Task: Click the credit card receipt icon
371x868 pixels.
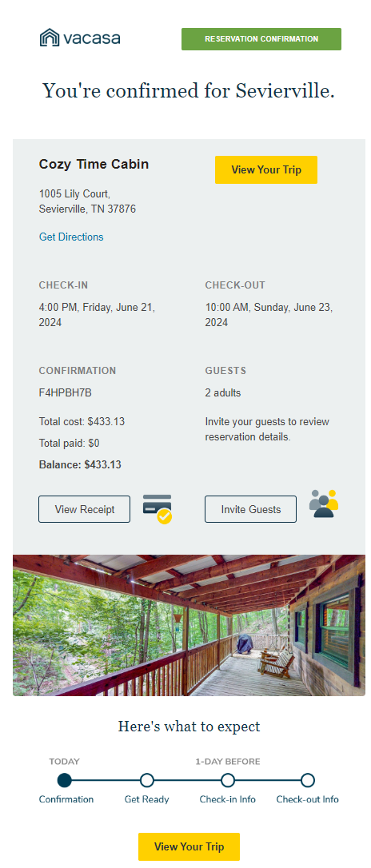Action: click(x=158, y=509)
